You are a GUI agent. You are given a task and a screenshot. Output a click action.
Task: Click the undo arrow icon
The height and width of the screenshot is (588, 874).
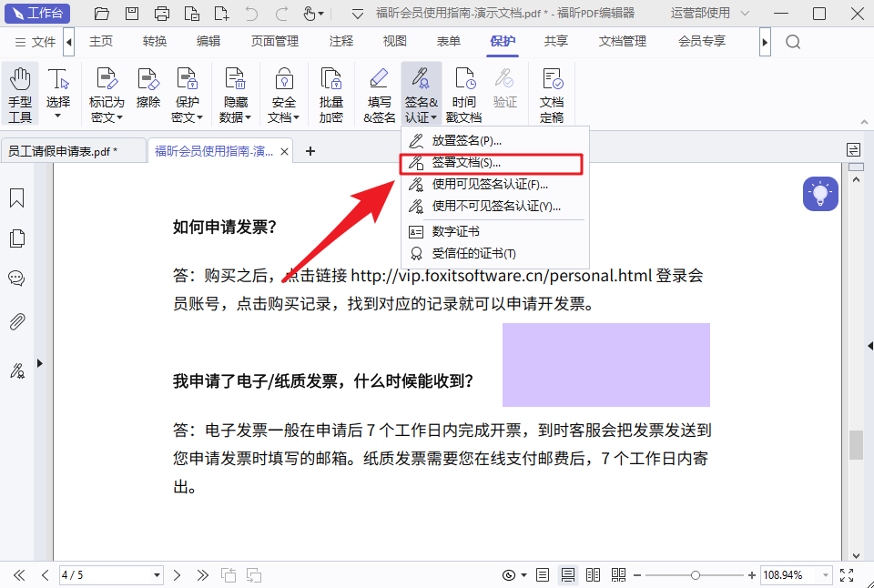251,14
